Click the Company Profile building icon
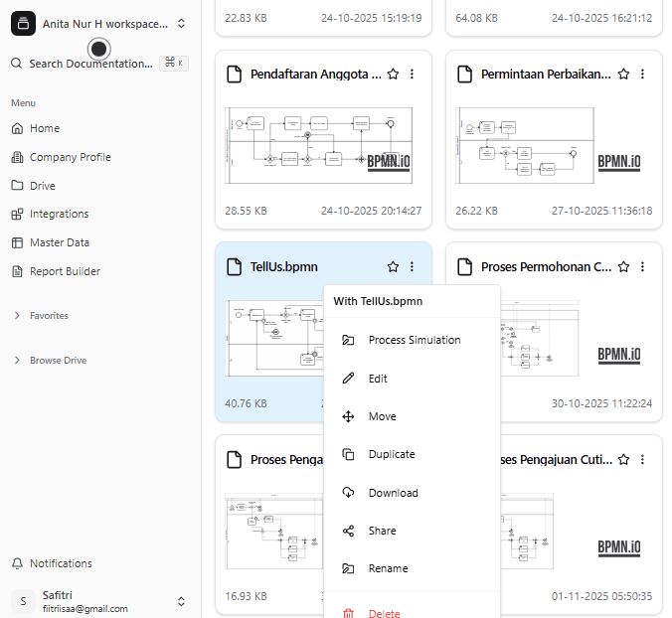The height and width of the screenshot is (618, 672). tap(17, 157)
